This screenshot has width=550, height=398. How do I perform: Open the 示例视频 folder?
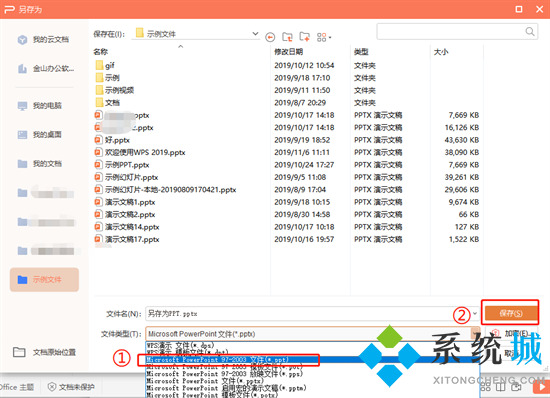(x=115, y=90)
